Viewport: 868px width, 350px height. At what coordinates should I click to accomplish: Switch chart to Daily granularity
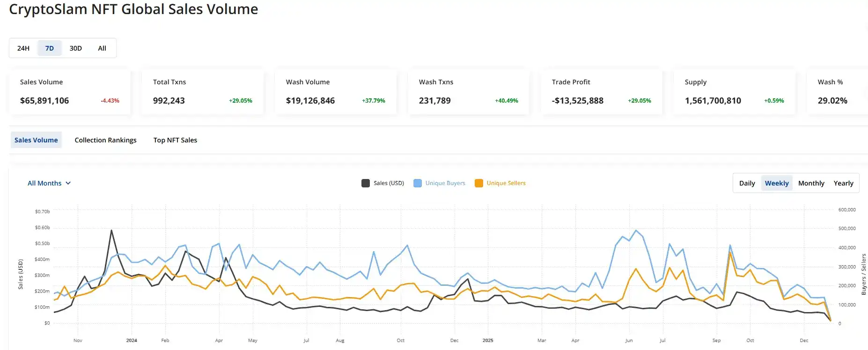tap(747, 183)
